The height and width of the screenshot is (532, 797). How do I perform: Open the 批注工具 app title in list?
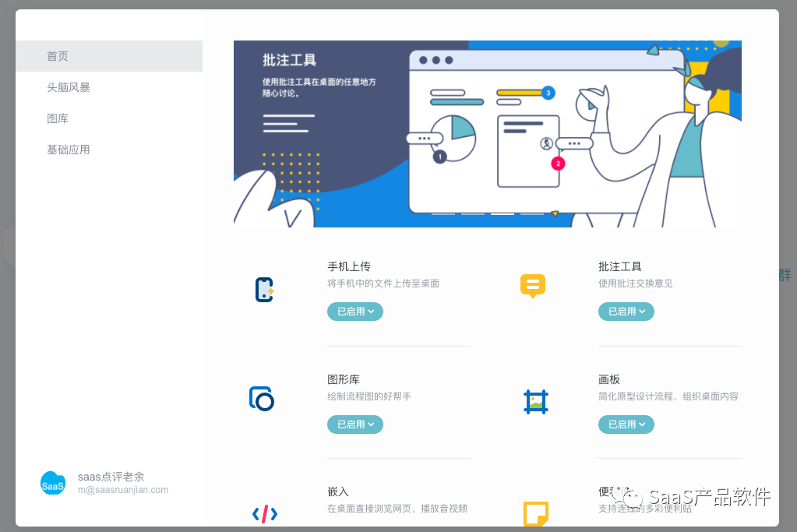pyautogui.click(x=619, y=266)
